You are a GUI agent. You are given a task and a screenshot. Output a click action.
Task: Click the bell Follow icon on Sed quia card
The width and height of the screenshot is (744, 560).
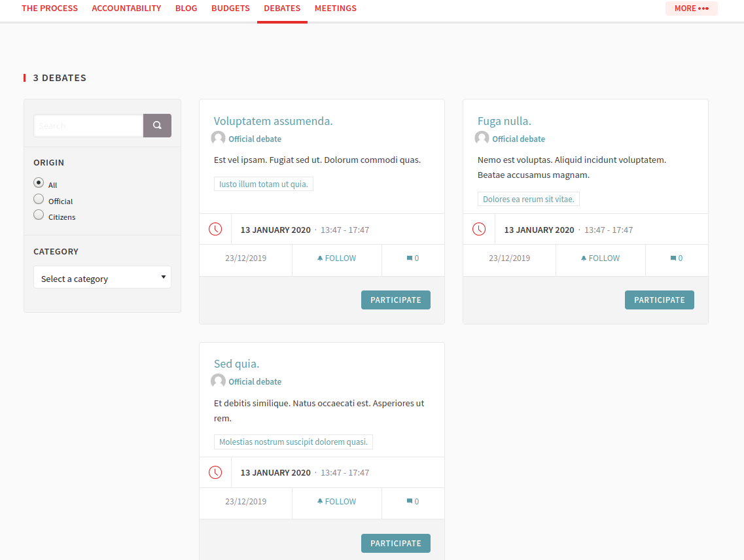tap(320, 501)
